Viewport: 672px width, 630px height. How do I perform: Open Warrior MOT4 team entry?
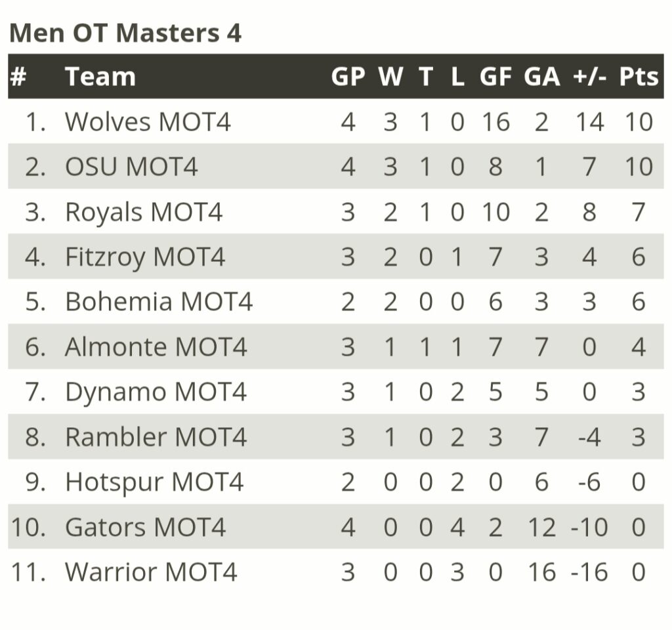151,572
